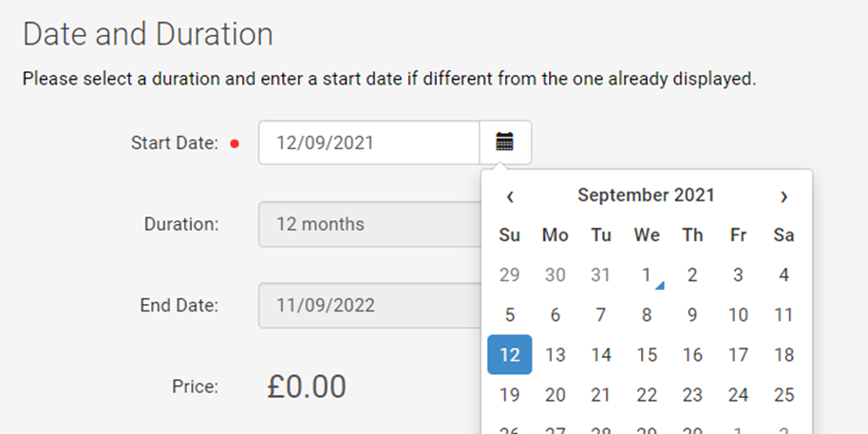Pick Tuesday September 7
Screen dimensions: 868x434
pyautogui.click(x=600, y=315)
